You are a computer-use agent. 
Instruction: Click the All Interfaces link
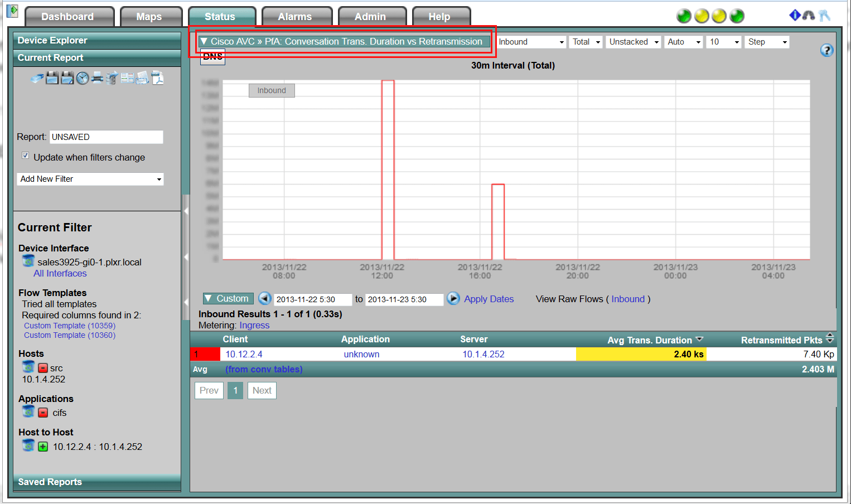60,273
